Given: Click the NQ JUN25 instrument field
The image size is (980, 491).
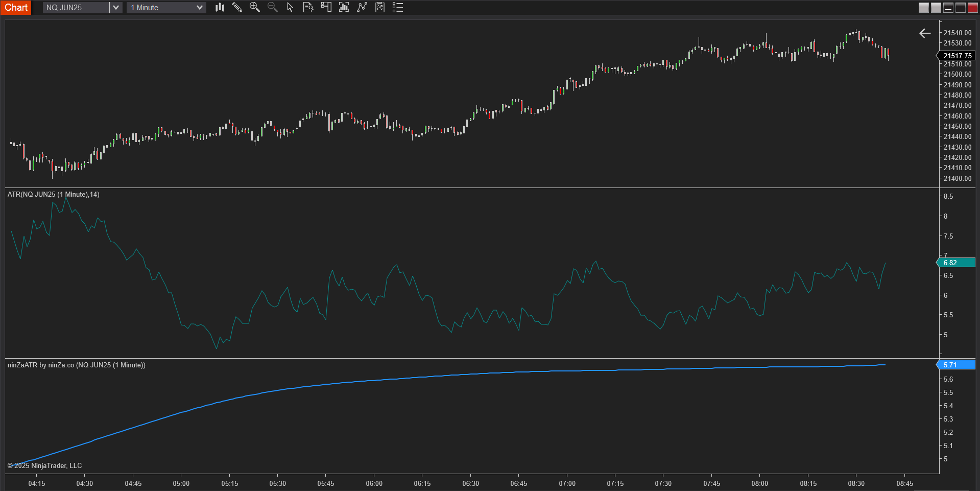Looking at the screenshot, I should 76,8.
